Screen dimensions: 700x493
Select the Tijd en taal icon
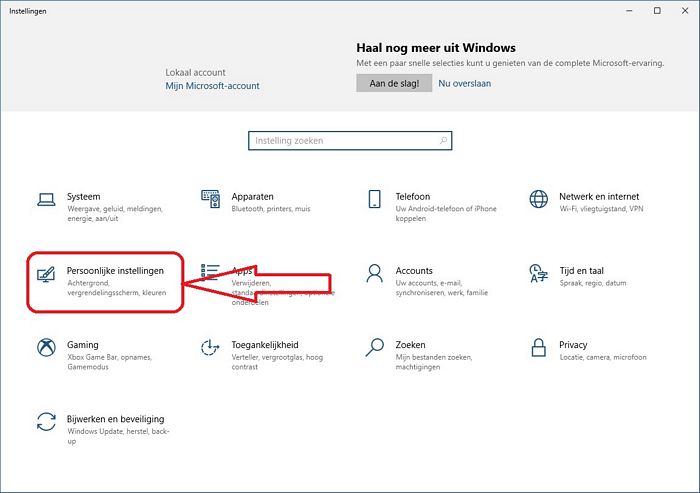[538, 273]
